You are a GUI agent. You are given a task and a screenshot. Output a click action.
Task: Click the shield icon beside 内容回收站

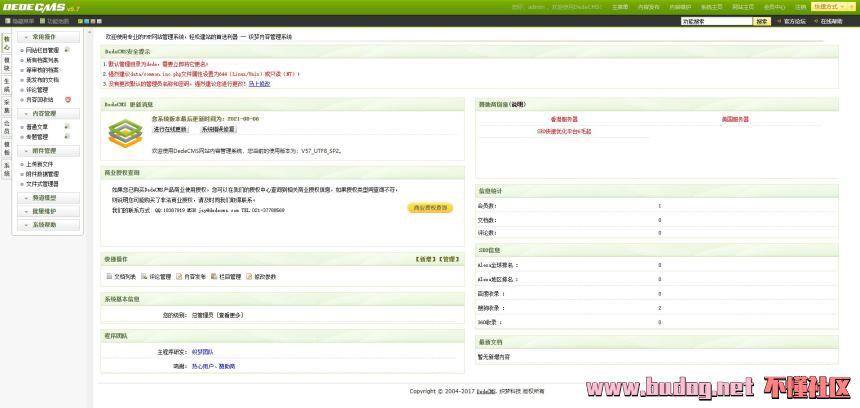pyautogui.click(x=68, y=100)
